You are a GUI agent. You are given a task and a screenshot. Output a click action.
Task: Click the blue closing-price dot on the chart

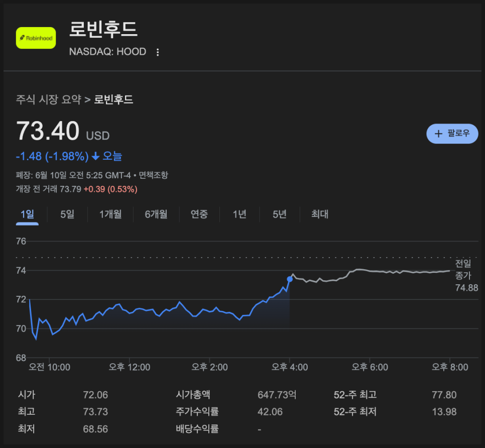point(290,279)
